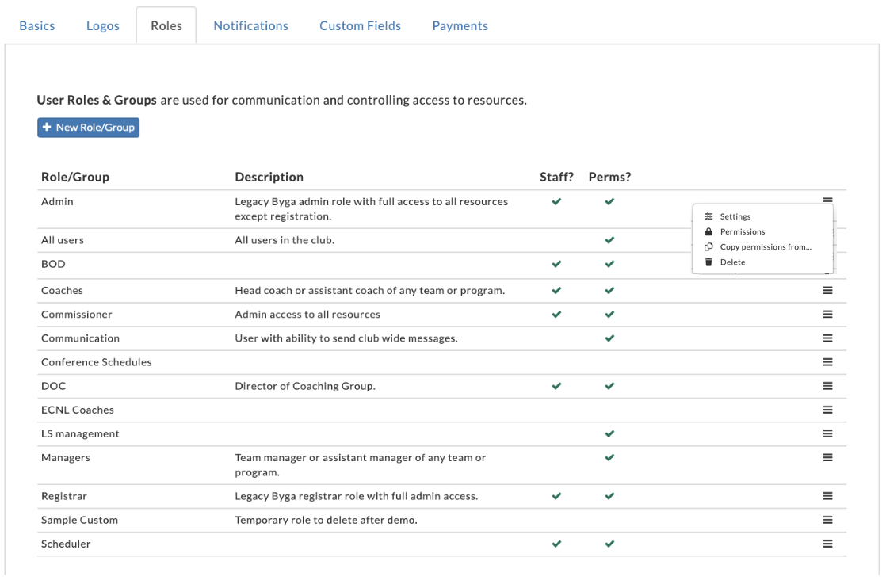The height and width of the screenshot is (588, 886).
Task: Select the Conference Schedules role name
Action: (x=96, y=362)
